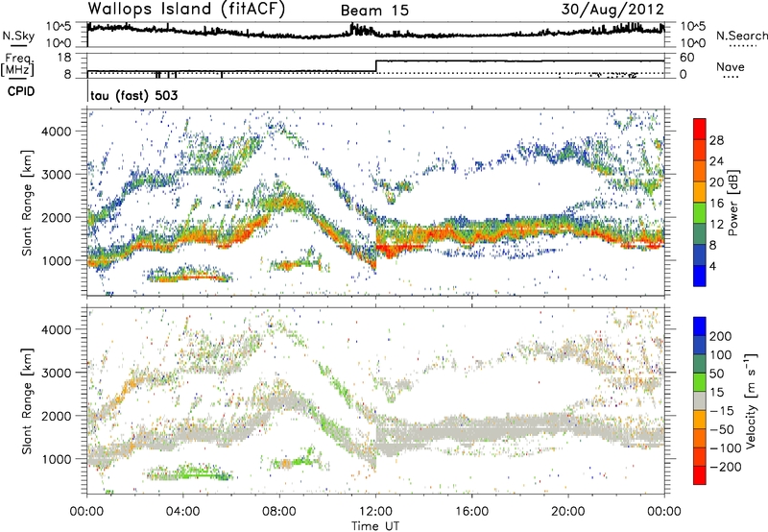The image size is (768, 532).
Task: Click the "1000" tick on the power panel
Action: pyautogui.click(x=57, y=260)
